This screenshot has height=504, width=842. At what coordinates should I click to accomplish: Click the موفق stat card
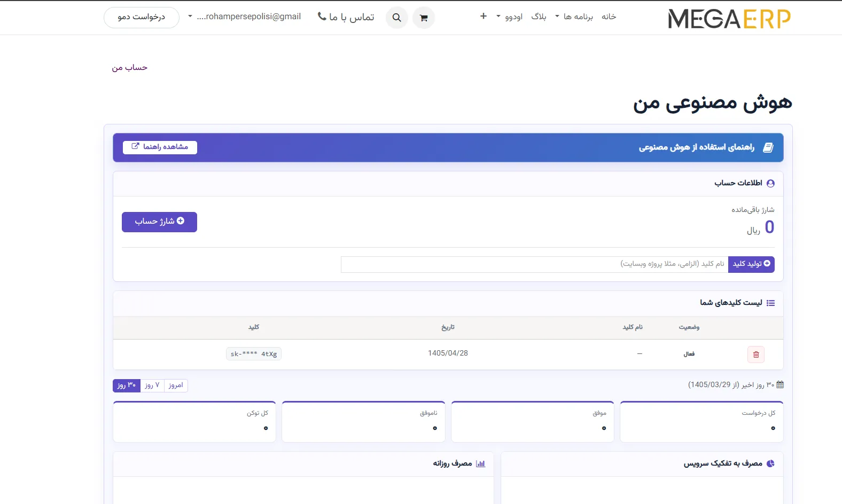click(x=533, y=422)
